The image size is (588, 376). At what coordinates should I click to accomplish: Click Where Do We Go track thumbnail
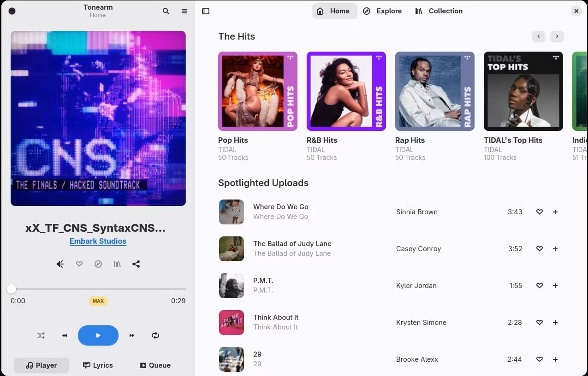pyautogui.click(x=232, y=212)
